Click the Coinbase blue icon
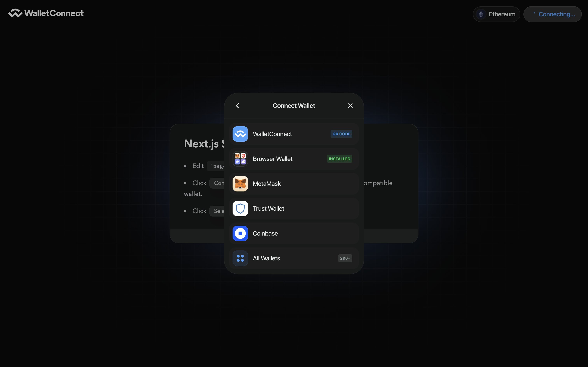 [x=240, y=233]
